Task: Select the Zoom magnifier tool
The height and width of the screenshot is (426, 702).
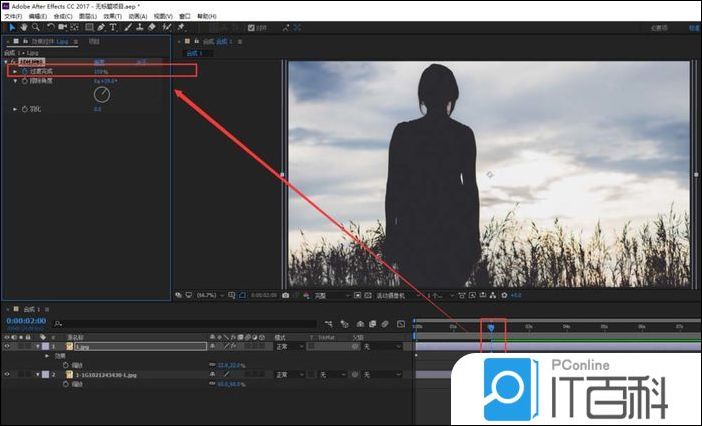Action: (34, 28)
